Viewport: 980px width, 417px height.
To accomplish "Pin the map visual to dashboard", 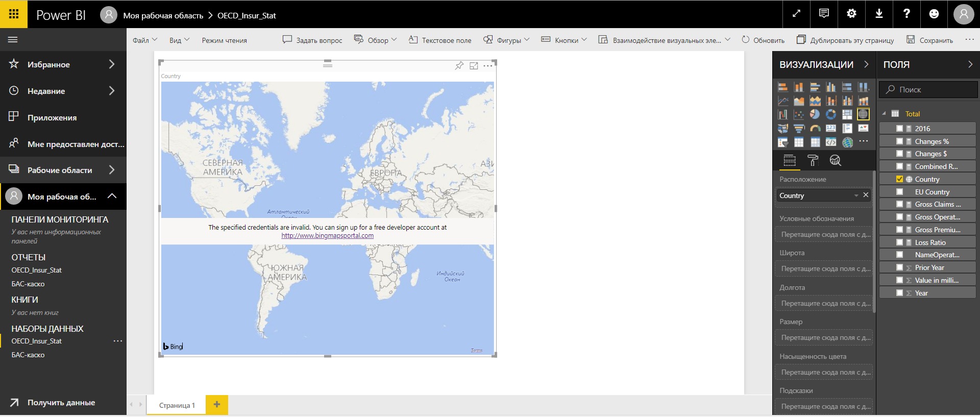I will (459, 65).
